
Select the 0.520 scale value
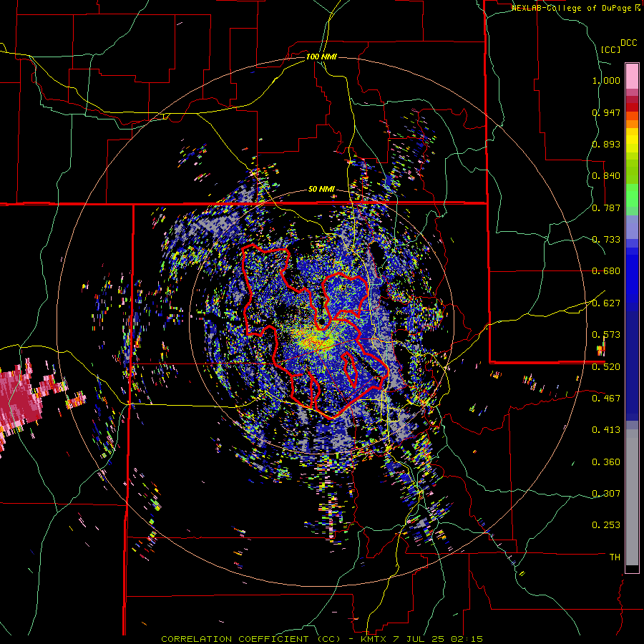click(x=606, y=367)
